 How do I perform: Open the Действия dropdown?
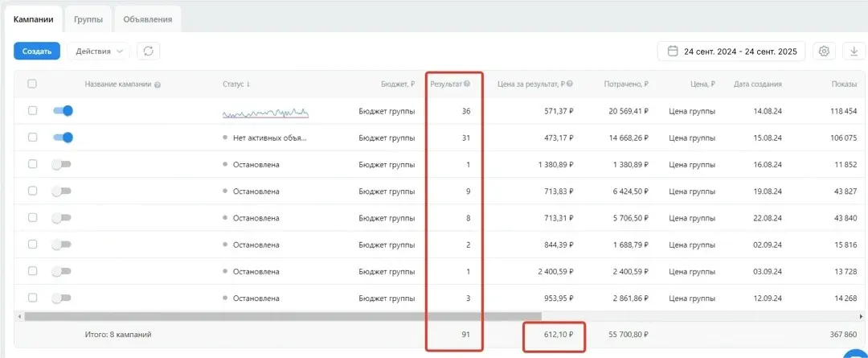[99, 51]
